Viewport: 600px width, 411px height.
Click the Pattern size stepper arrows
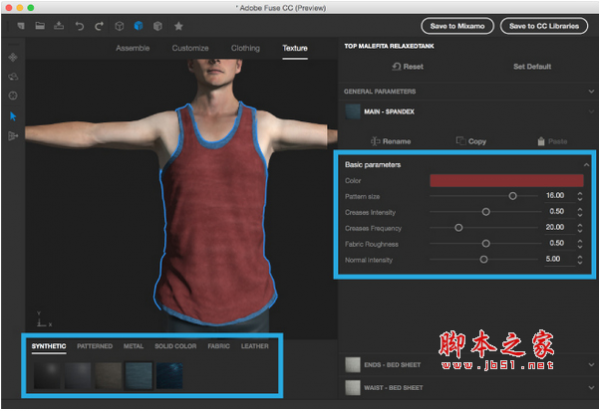point(580,196)
